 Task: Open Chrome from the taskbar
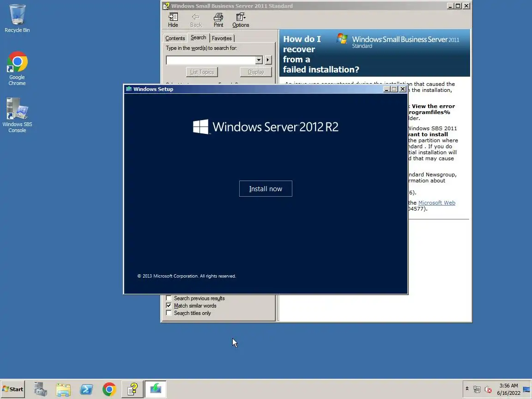click(109, 389)
